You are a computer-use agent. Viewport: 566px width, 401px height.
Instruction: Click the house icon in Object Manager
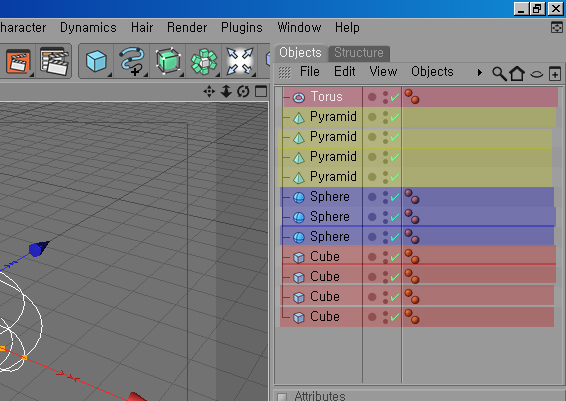517,73
